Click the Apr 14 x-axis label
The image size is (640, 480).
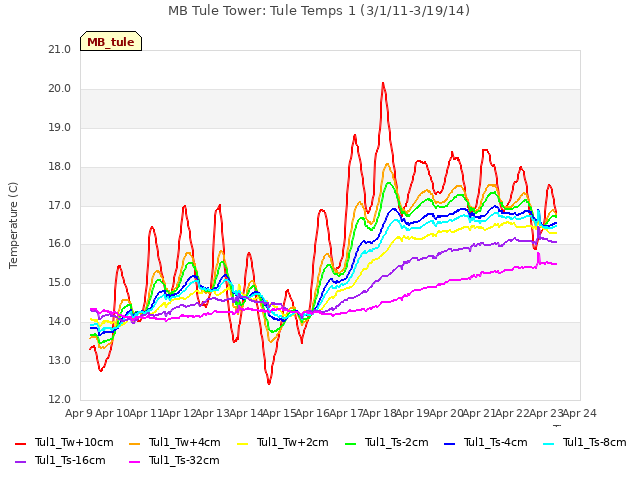[246, 413]
